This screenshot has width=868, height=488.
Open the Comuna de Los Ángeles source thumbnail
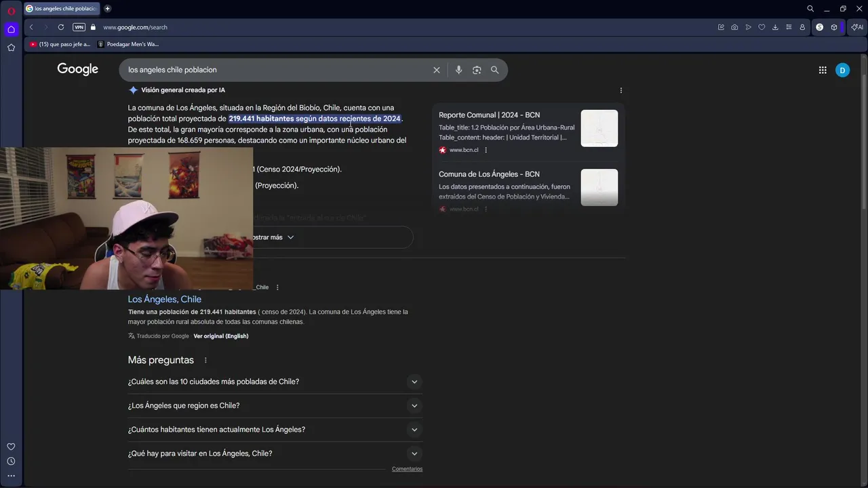pos(599,187)
